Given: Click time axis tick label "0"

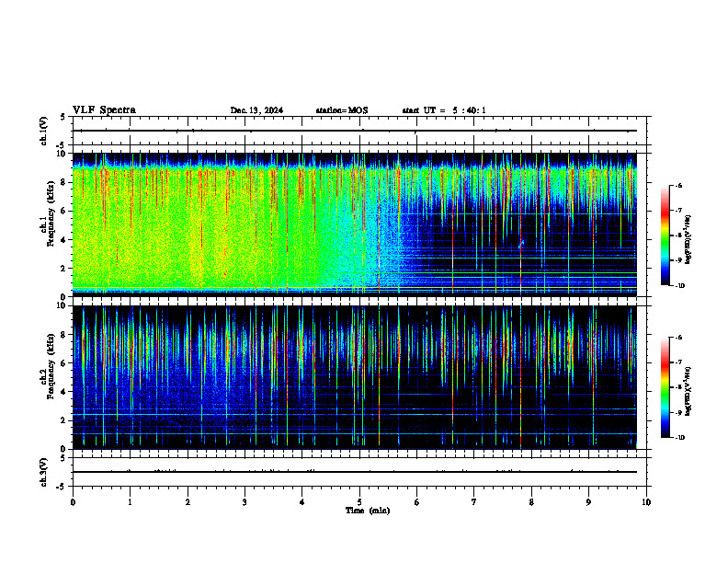Looking at the screenshot, I should 73,502.
